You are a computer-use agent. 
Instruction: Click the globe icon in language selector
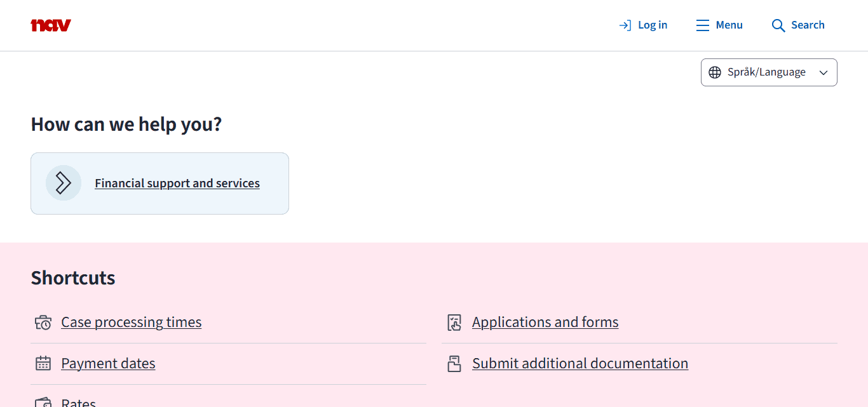[715, 72]
